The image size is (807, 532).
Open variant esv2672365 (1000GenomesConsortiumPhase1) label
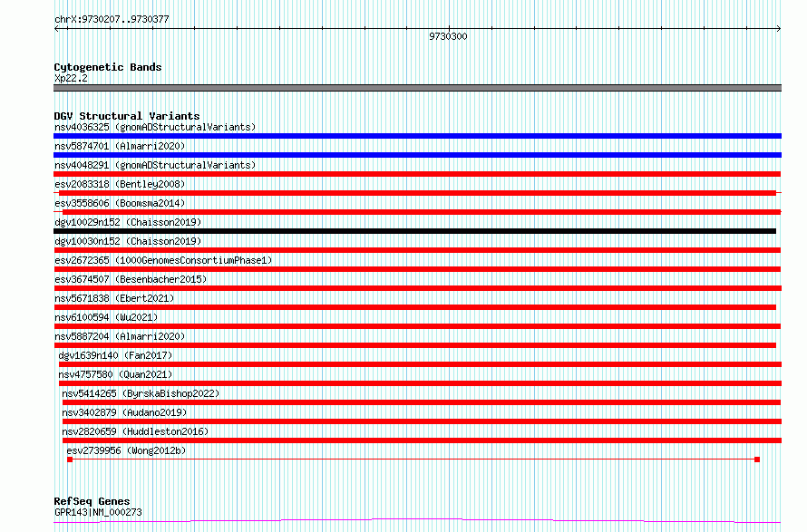[x=163, y=260]
